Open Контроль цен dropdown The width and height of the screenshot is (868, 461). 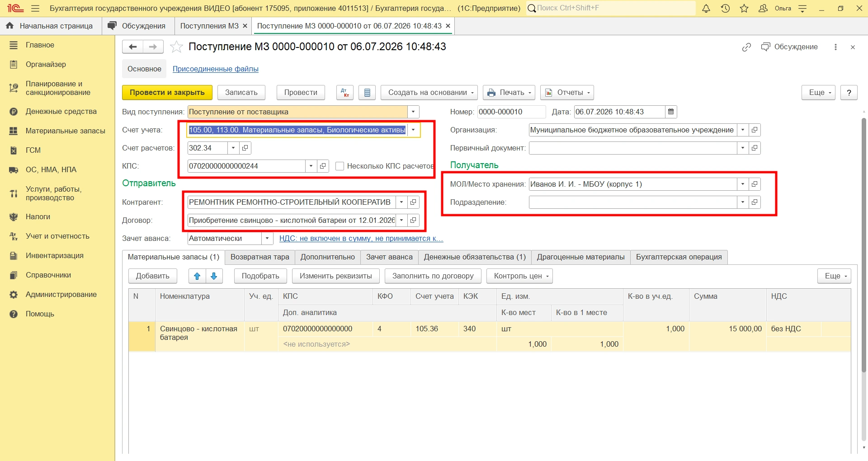(x=519, y=276)
